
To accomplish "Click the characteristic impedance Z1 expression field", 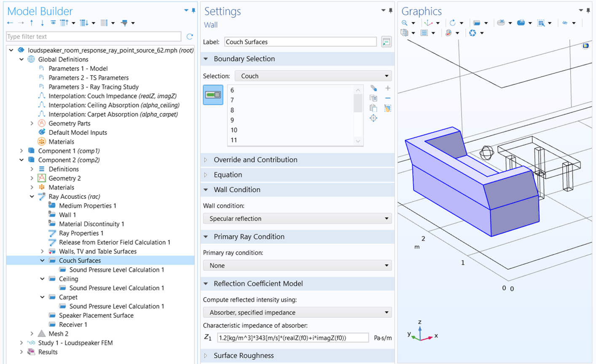I will 293,338.
